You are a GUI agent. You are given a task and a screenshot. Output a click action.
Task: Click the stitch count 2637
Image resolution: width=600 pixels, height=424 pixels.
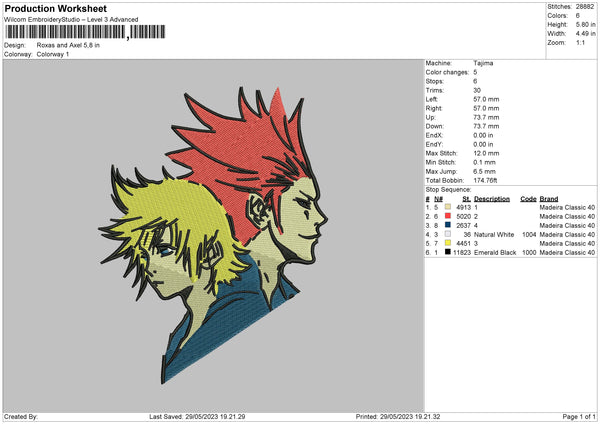[463, 225]
